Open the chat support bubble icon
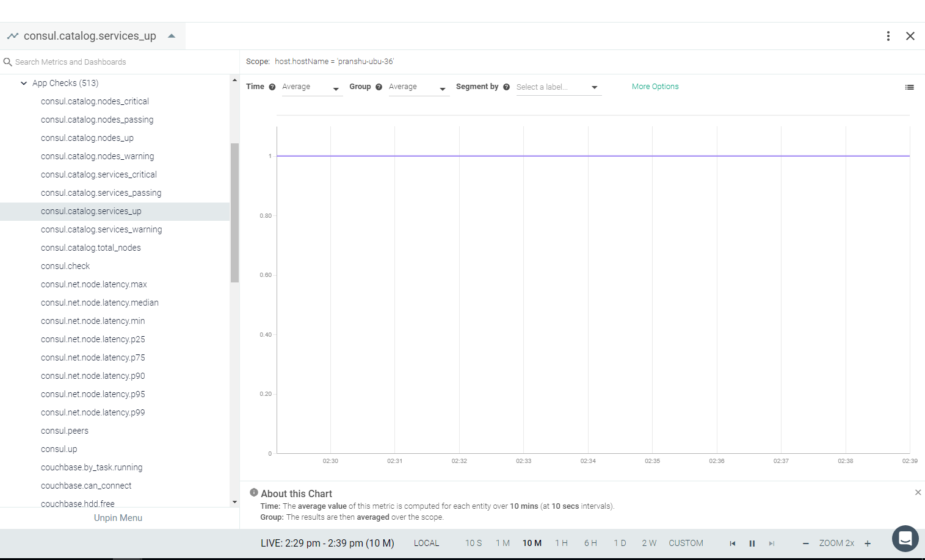925x560 pixels. [905, 539]
